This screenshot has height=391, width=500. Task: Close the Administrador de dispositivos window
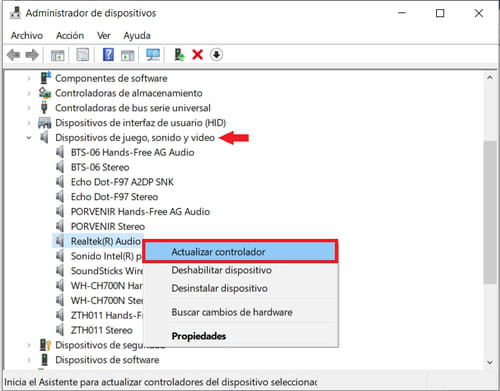click(x=479, y=13)
